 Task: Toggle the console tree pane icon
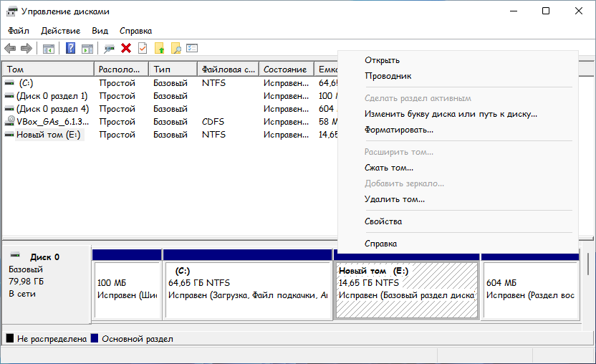(x=49, y=48)
